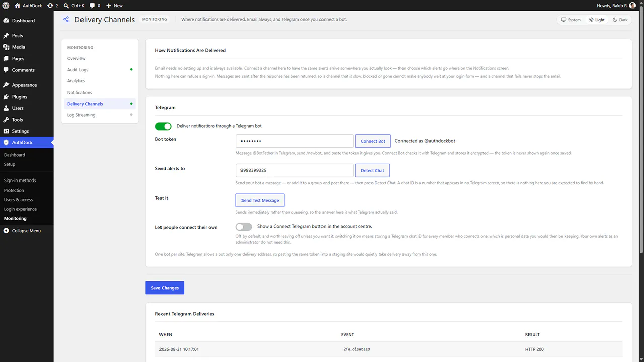Click Connected as @authdockbot status text
The height and width of the screenshot is (362, 644).
tap(425, 141)
